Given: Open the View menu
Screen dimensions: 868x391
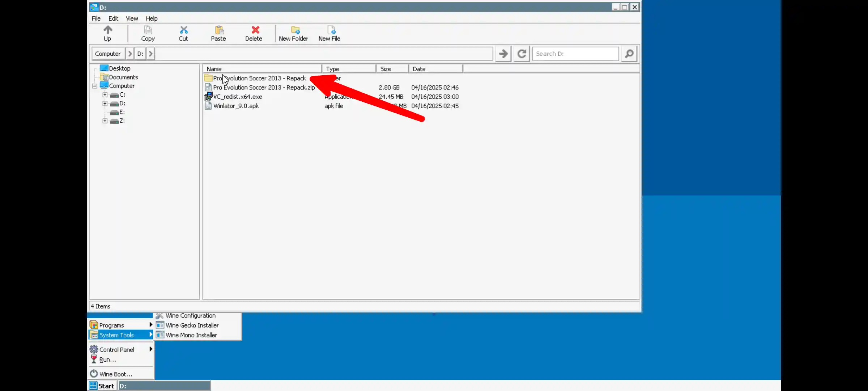Looking at the screenshot, I should (132, 18).
